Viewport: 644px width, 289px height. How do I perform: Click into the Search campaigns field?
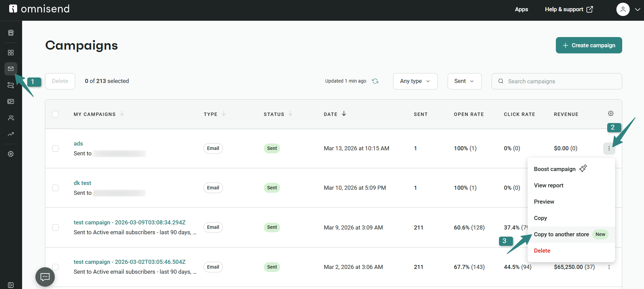[x=562, y=82]
